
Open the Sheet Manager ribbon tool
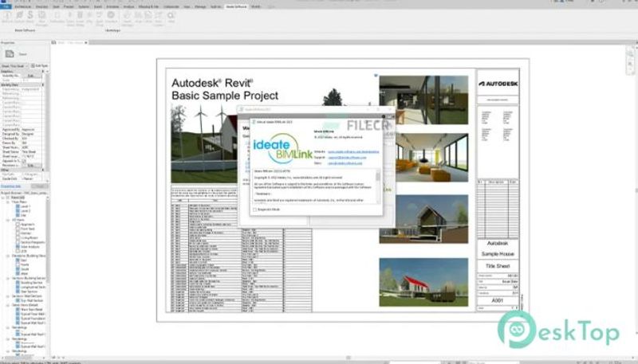[127, 18]
